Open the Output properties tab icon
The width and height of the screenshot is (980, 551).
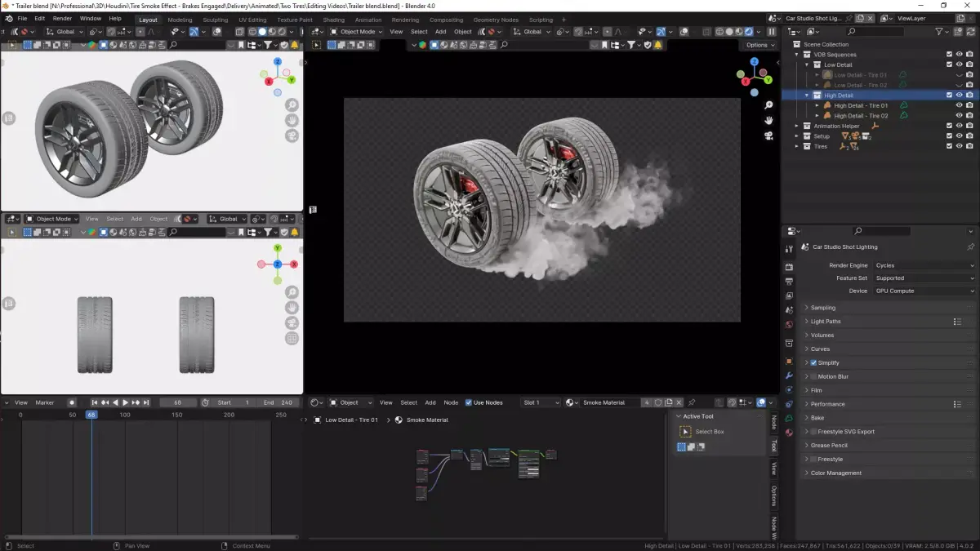(x=789, y=282)
